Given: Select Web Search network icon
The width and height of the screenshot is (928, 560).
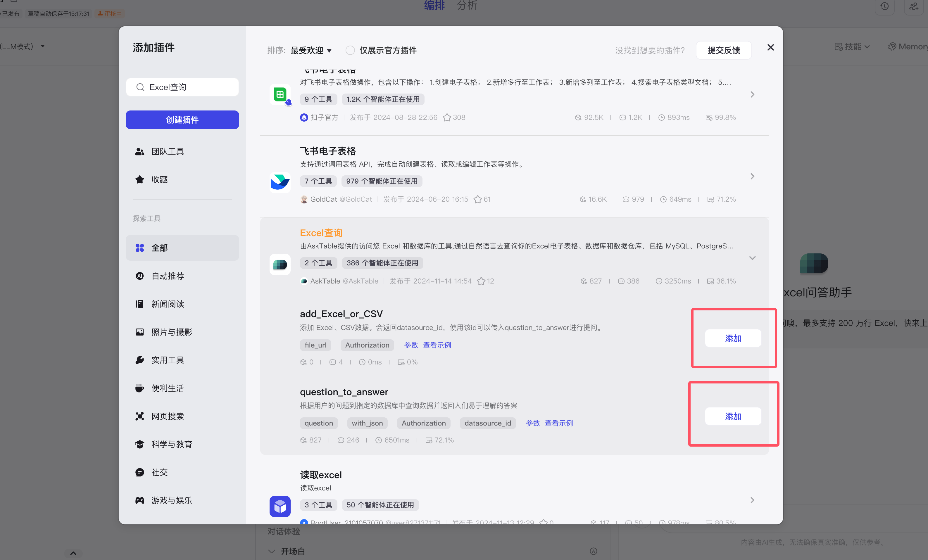Looking at the screenshot, I should 140,416.
